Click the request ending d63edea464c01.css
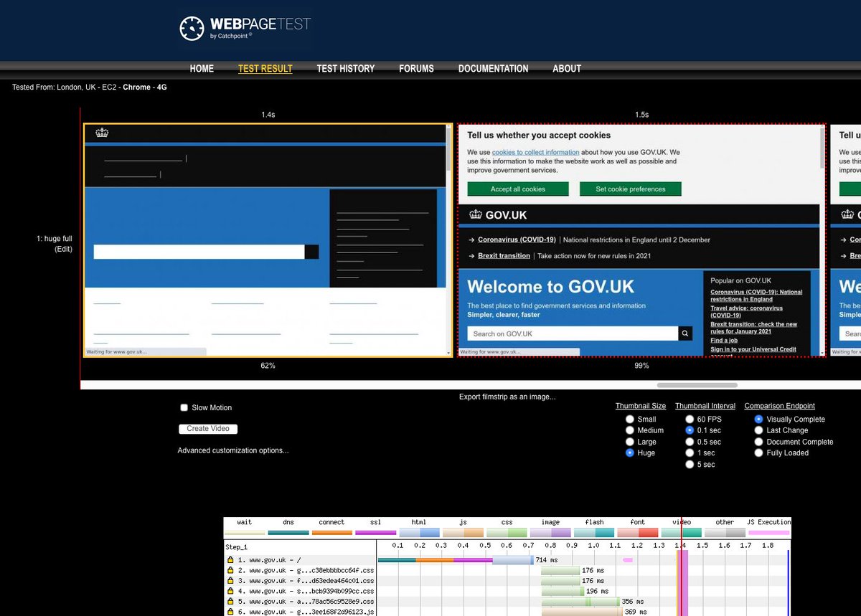This screenshot has height=616, width=861. 306,580
